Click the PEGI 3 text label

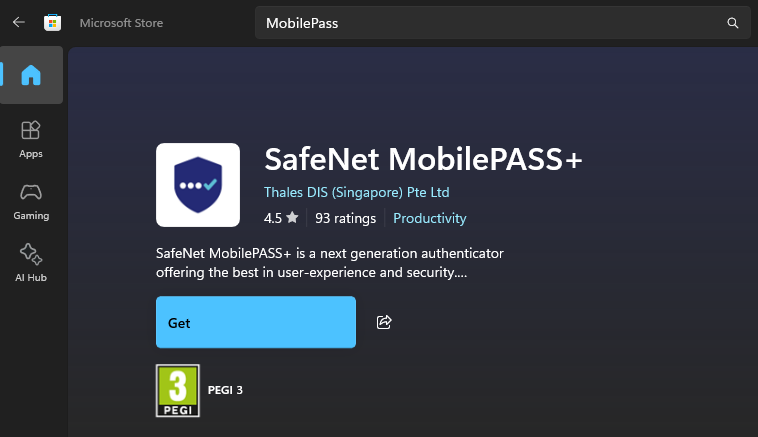click(x=225, y=390)
